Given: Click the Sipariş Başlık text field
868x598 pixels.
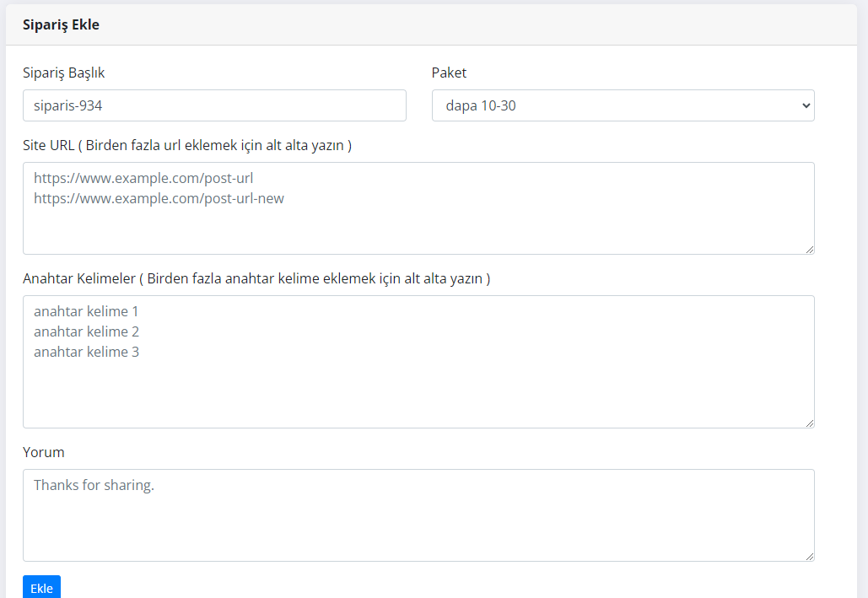Looking at the screenshot, I should (214, 105).
